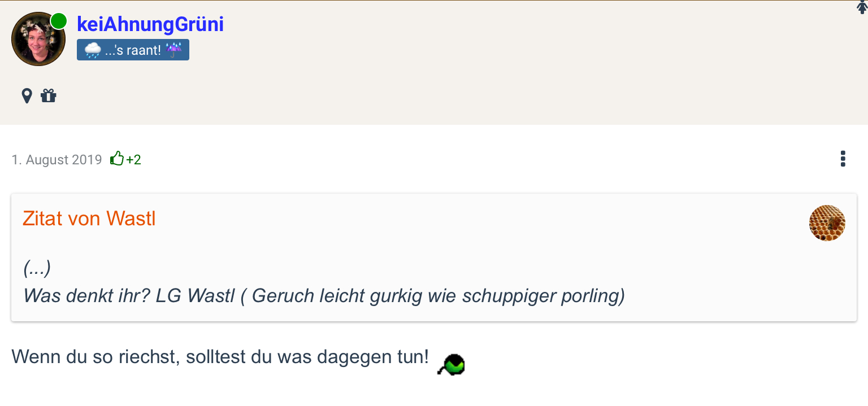Click the "...'s raant!" status badge text
Viewport: 868px width, 406px height.
click(133, 50)
